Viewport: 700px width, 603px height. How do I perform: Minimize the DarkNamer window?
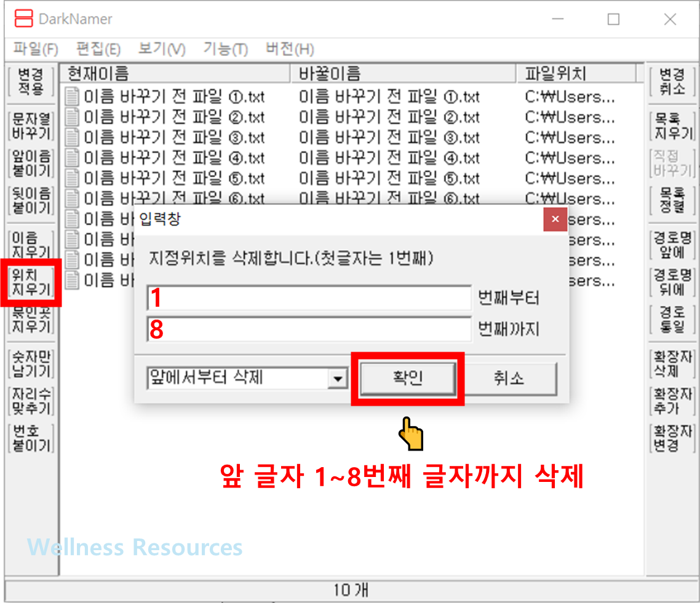(x=557, y=19)
